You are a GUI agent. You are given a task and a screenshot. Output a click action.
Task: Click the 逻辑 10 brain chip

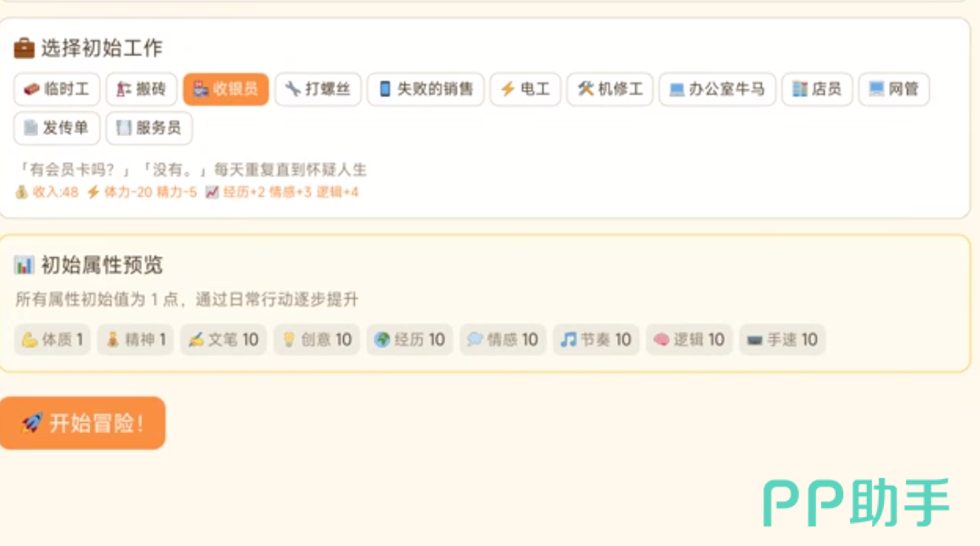point(690,339)
